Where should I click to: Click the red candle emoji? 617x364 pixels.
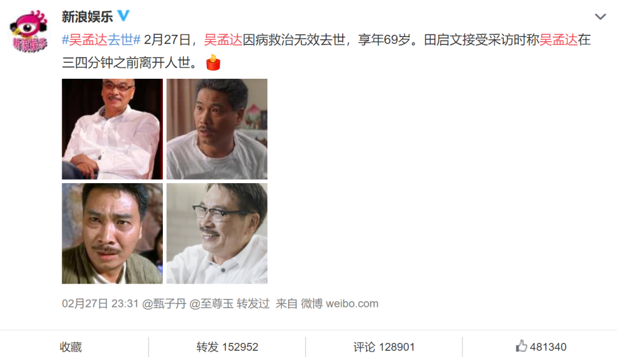click(x=213, y=63)
